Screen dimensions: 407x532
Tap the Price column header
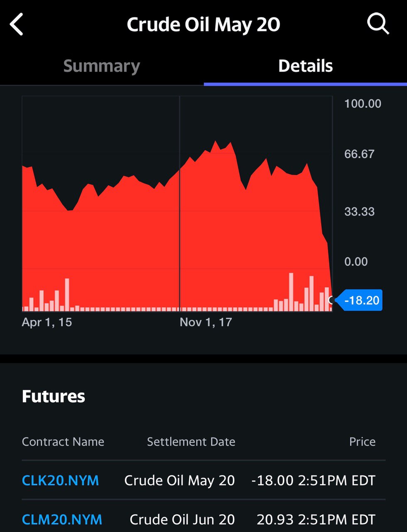click(x=362, y=441)
